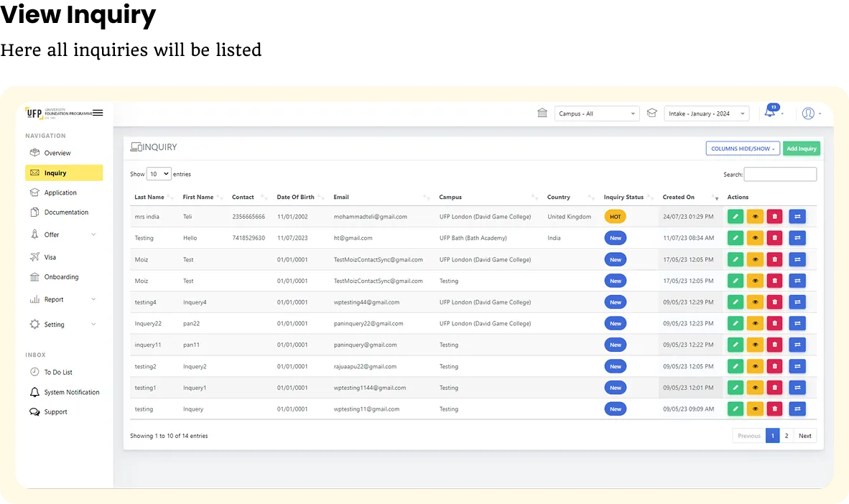Viewport: 849px width, 504px height.
Task: Open the Intake - January - 2024 dropdown
Action: pyautogui.click(x=707, y=113)
